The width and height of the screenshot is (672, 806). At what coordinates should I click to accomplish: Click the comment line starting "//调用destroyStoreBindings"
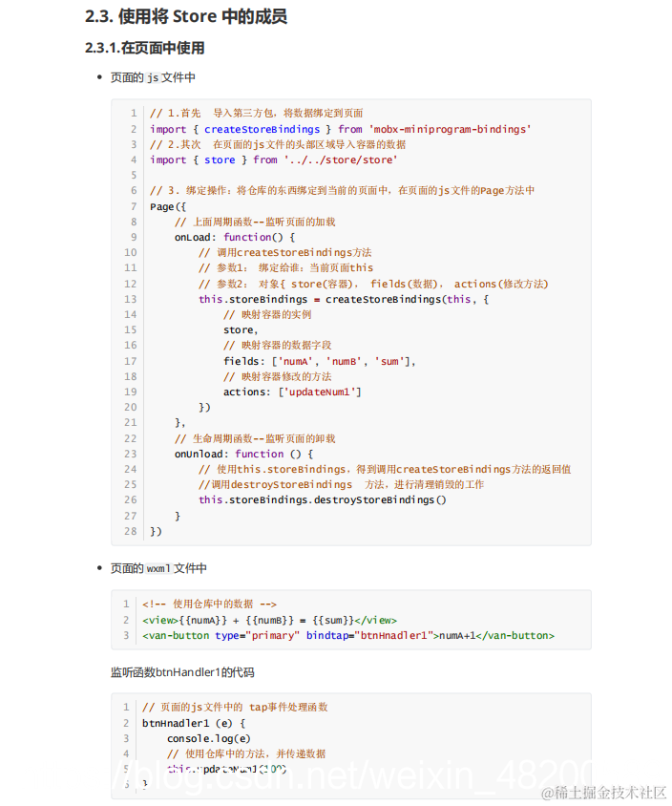[x=341, y=485]
